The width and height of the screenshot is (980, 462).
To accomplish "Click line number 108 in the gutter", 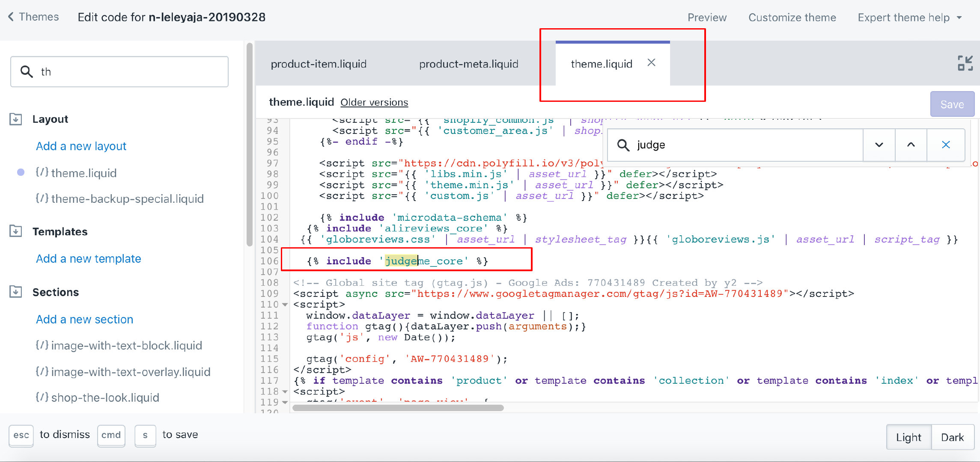I will [x=269, y=283].
